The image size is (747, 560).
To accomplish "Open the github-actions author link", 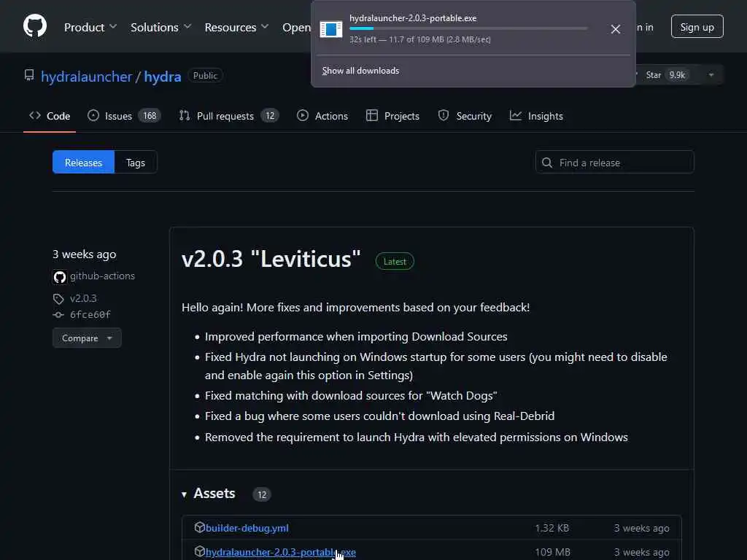I will [x=102, y=276].
